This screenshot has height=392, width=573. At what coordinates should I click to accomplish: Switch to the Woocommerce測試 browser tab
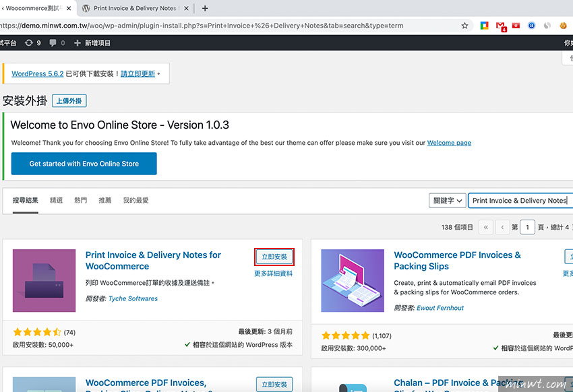pyautogui.click(x=34, y=8)
